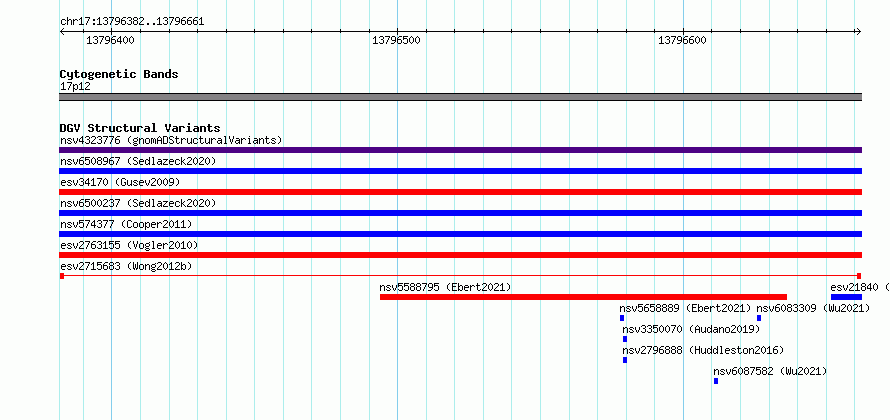Open the nsv6083309 Wu2021 label
Viewport: 890px width, 420px height.
(x=813, y=308)
